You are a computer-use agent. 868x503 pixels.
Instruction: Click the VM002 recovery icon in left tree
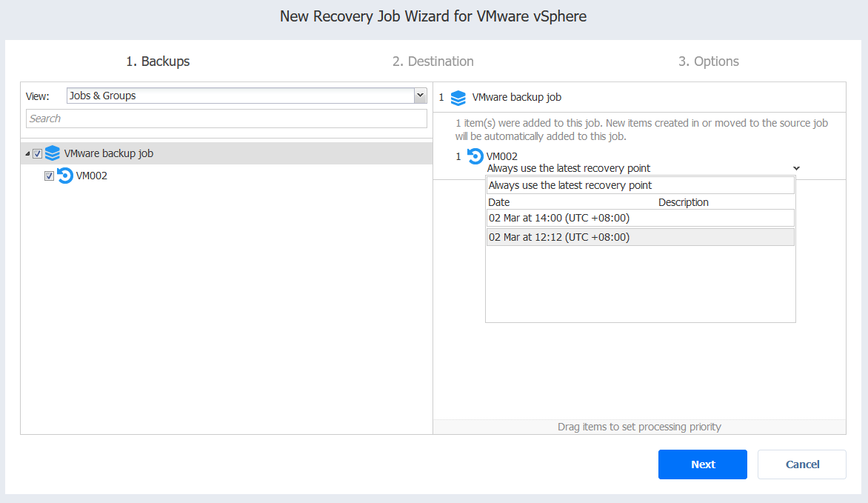[64, 176]
